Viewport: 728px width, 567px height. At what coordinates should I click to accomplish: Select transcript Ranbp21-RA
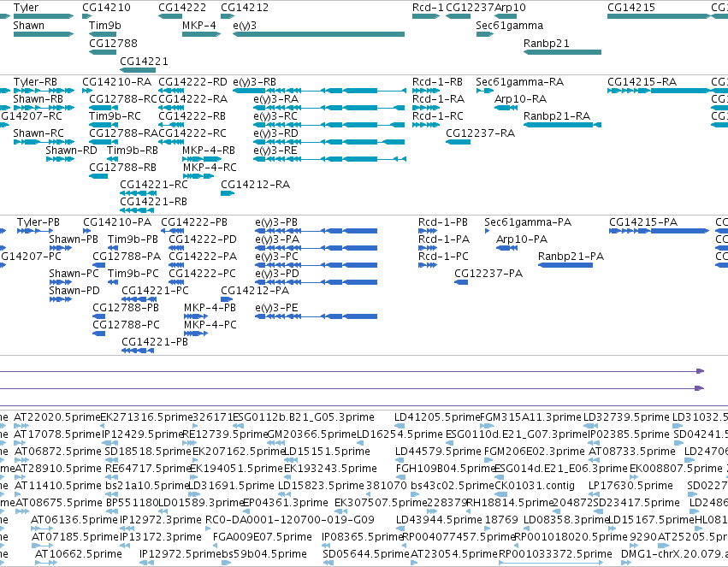(562, 125)
